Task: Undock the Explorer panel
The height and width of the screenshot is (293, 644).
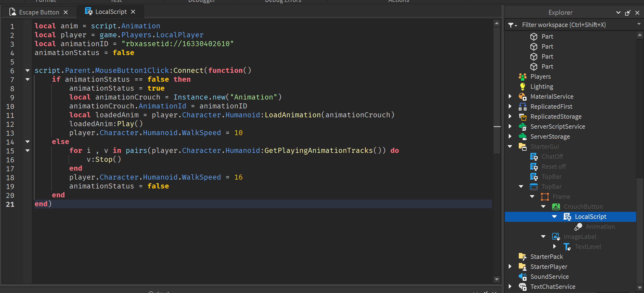Action: 628,13
